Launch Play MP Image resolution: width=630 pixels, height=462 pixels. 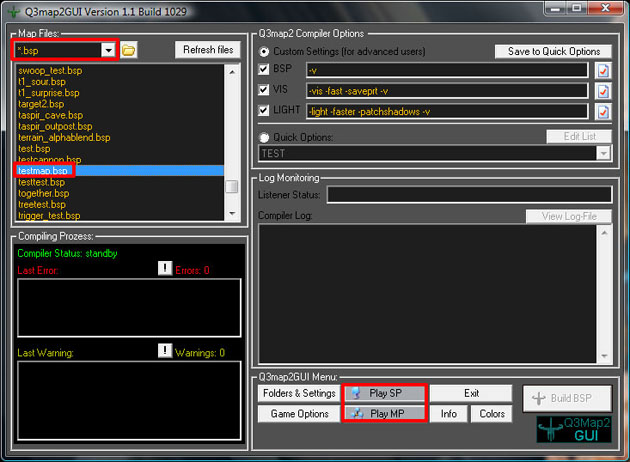[385, 413]
